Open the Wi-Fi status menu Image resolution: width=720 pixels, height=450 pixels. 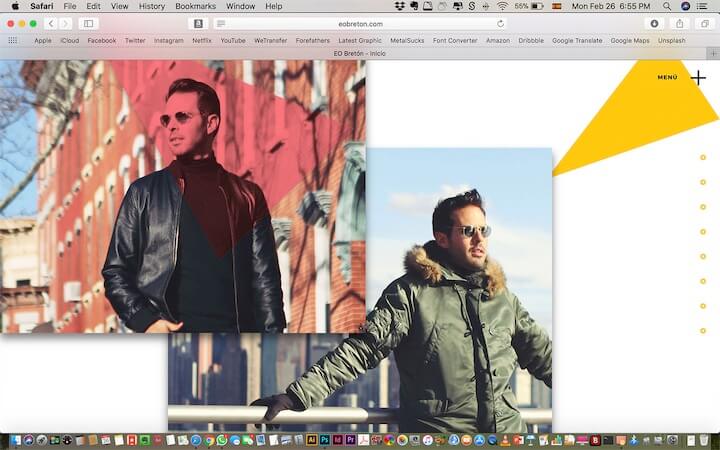click(502, 6)
